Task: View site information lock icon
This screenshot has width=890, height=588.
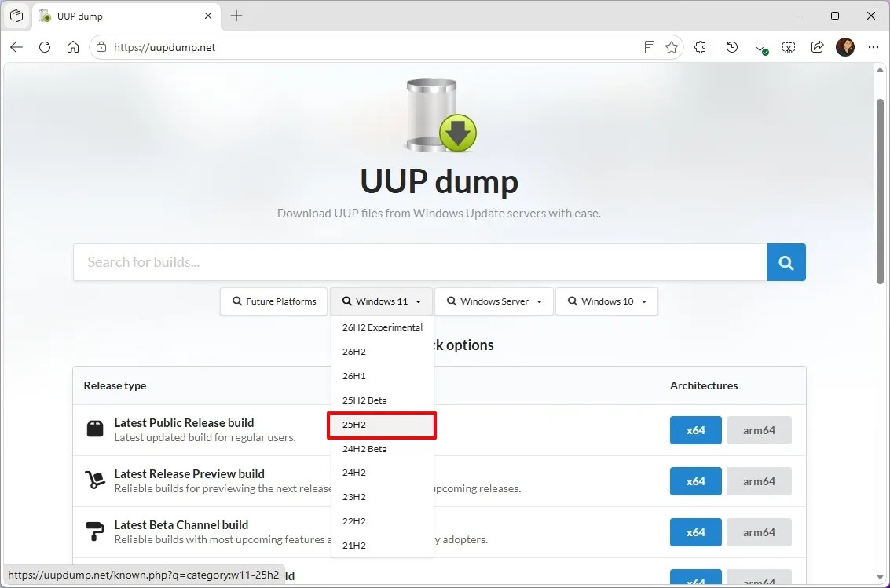Action: click(x=101, y=47)
